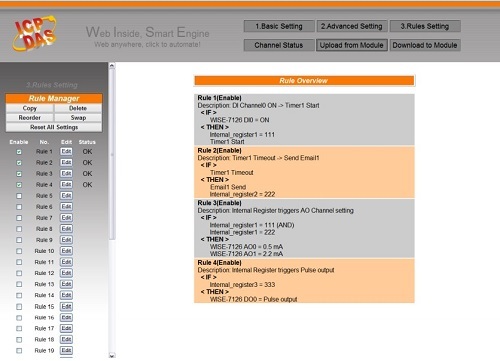
Task: Open the 2.Advanced Setting tab
Action: click(x=352, y=26)
